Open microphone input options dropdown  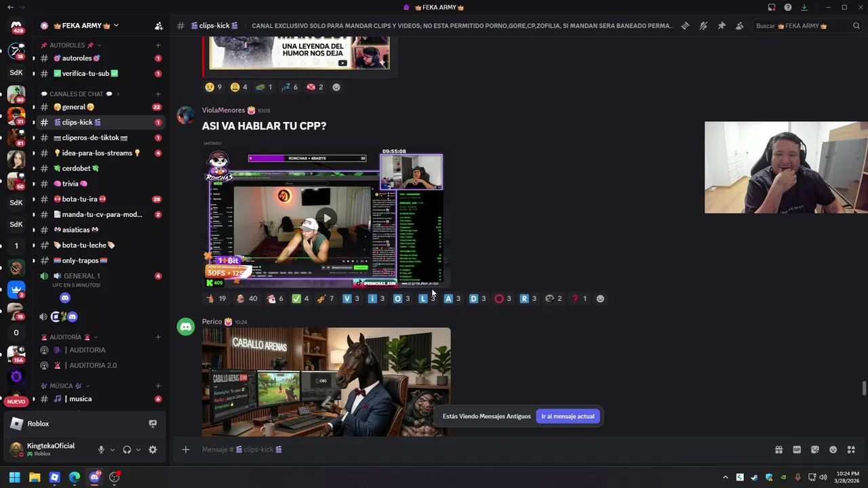pyautogui.click(x=113, y=449)
